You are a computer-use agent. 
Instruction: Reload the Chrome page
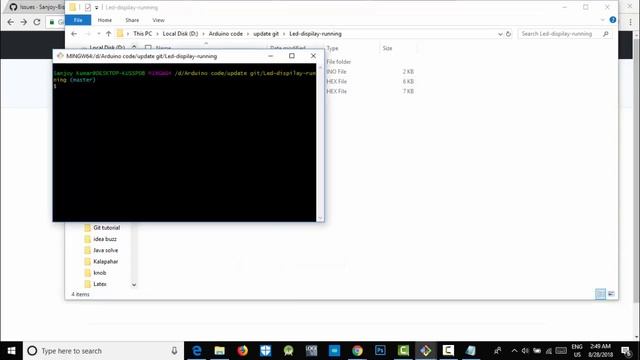37,22
